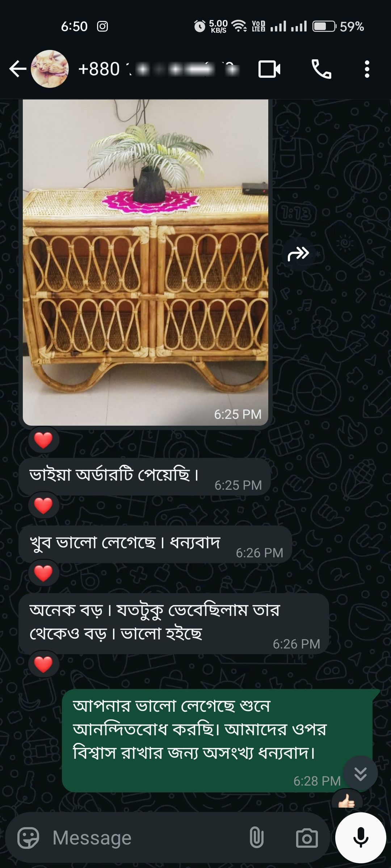Open contact info via +880 phone number

pyautogui.click(x=159, y=69)
